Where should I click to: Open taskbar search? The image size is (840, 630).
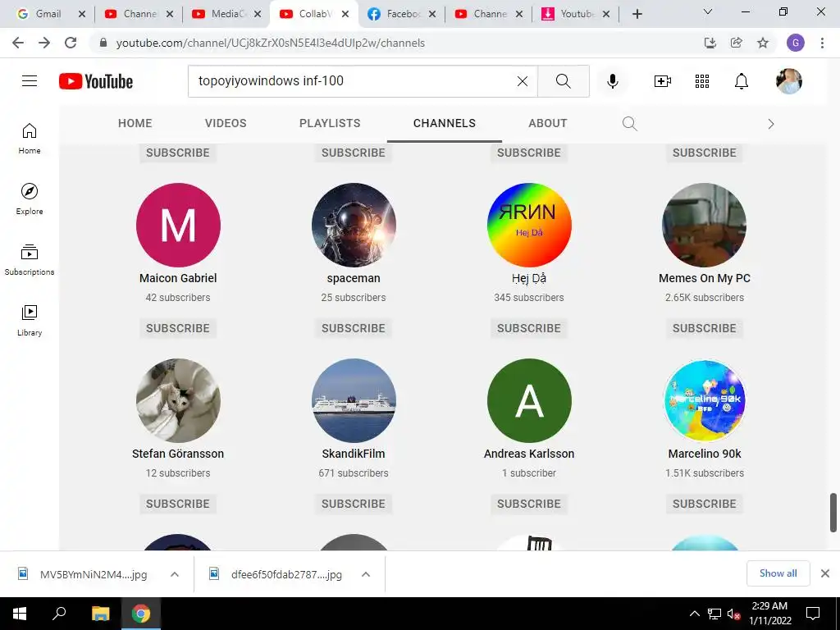pyautogui.click(x=59, y=614)
